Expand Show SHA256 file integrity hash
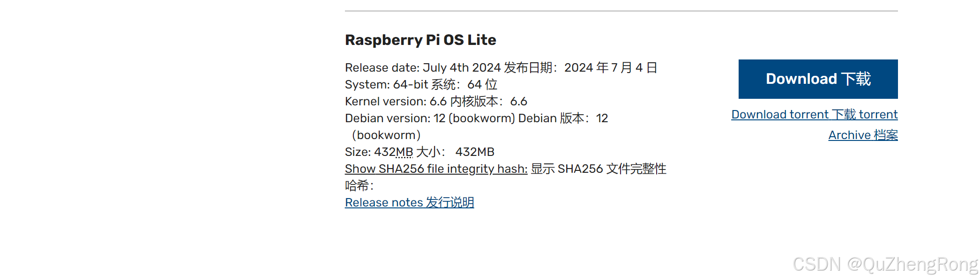980x280 pixels. [x=436, y=169]
